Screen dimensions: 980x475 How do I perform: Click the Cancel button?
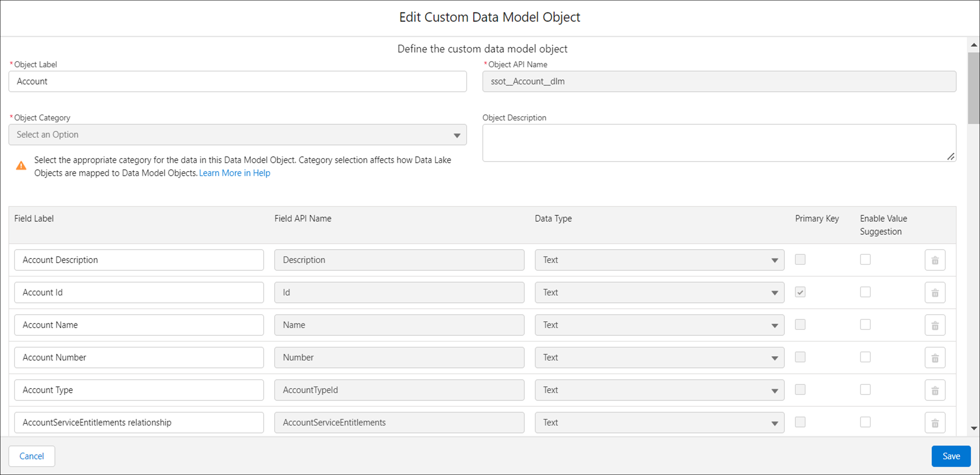click(x=32, y=456)
